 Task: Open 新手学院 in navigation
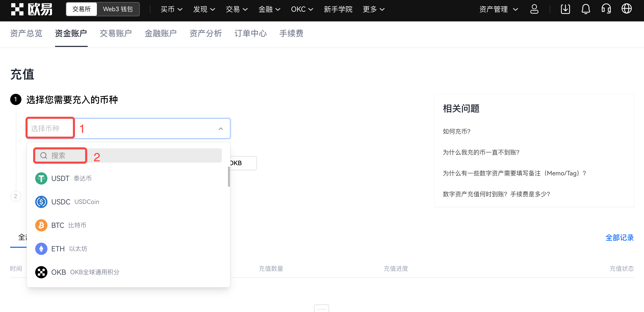coord(338,9)
